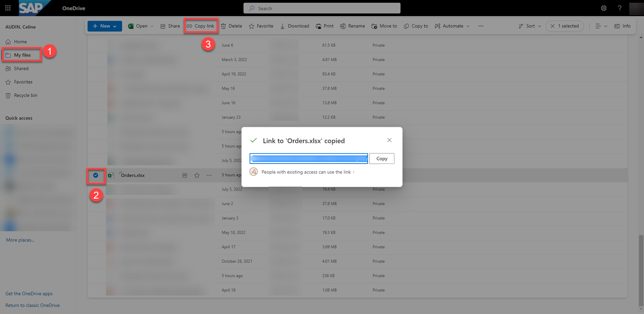Expand the Open command chevron
Image resolution: width=644 pixels, height=314 pixels.
point(152,26)
